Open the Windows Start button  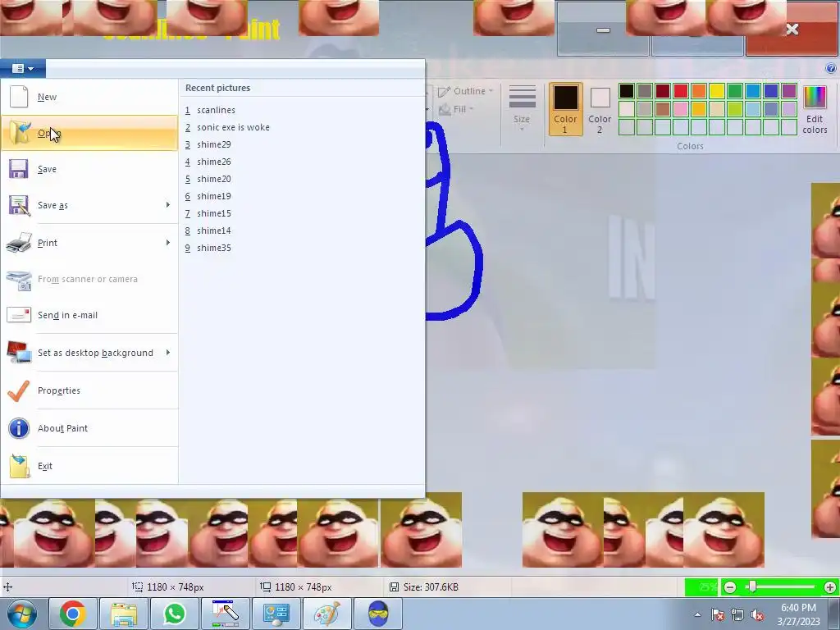[21, 614]
